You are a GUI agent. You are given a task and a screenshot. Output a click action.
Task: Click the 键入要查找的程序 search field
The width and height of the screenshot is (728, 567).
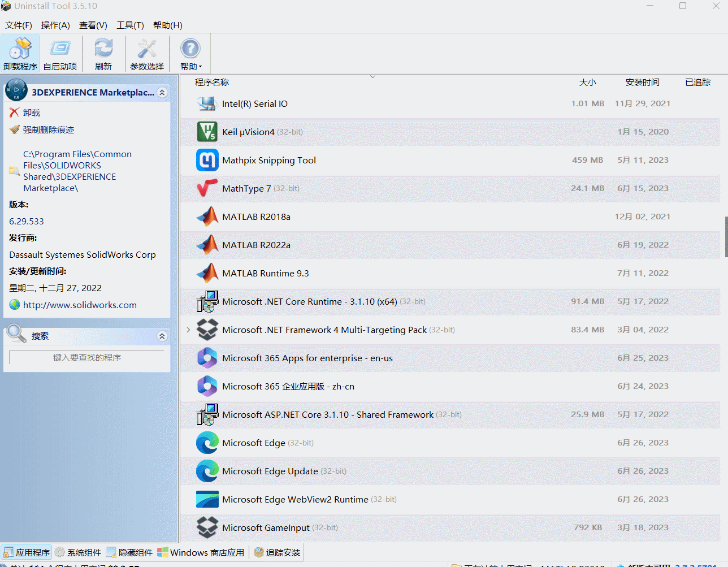point(88,358)
